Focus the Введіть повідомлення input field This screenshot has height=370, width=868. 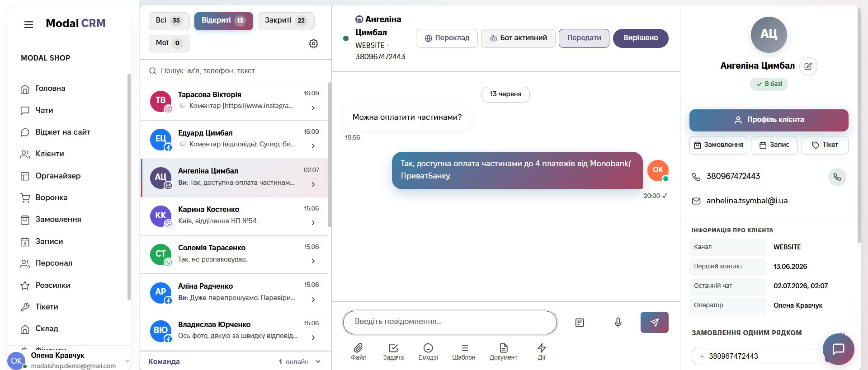(x=450, y=322)
